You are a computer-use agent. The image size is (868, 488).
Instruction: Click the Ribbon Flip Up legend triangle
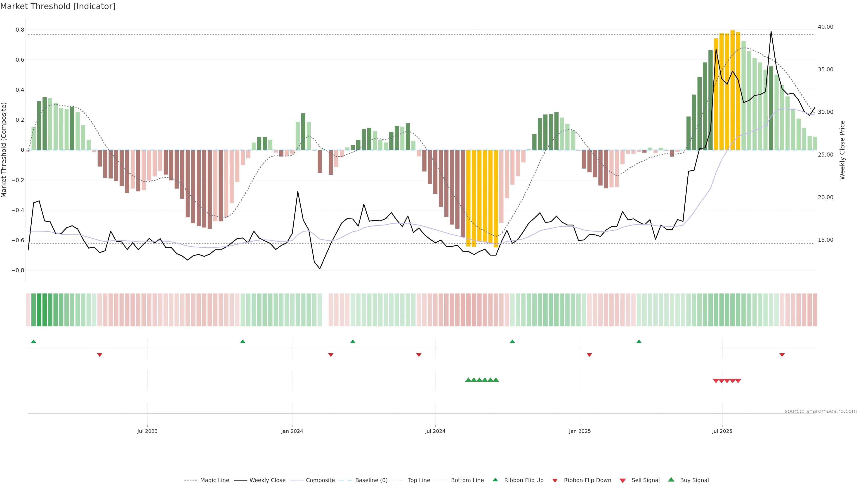495,480
